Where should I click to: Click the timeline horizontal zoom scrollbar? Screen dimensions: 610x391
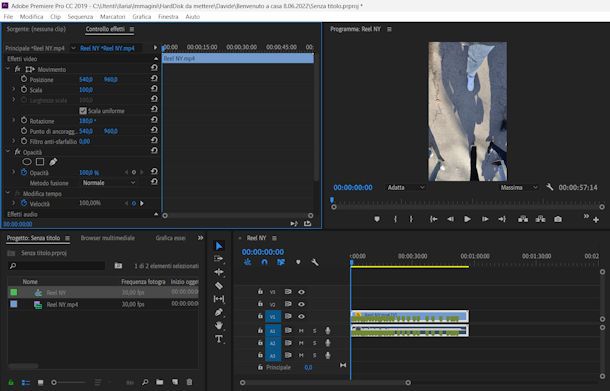coord(325,382)
